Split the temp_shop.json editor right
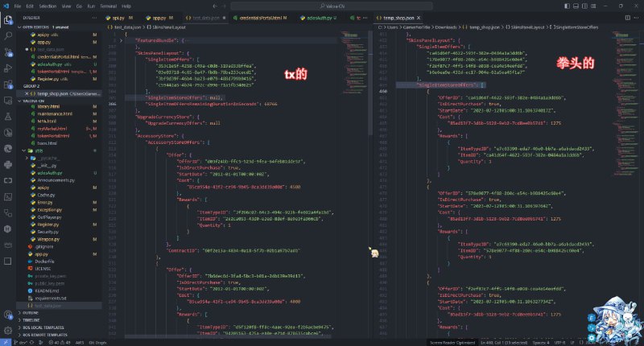This screenshot has width=644, height=346. tap(628, 18)
